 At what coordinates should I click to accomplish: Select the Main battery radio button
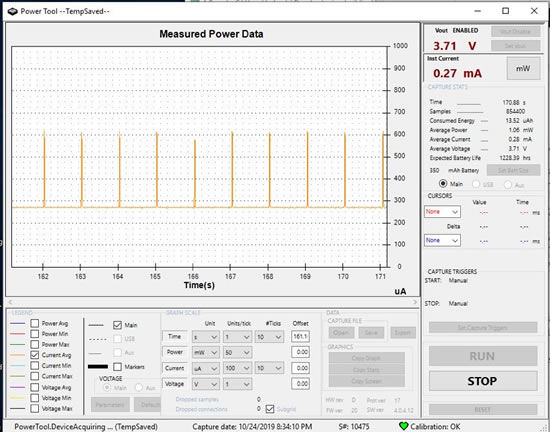(x=443, y=184)
